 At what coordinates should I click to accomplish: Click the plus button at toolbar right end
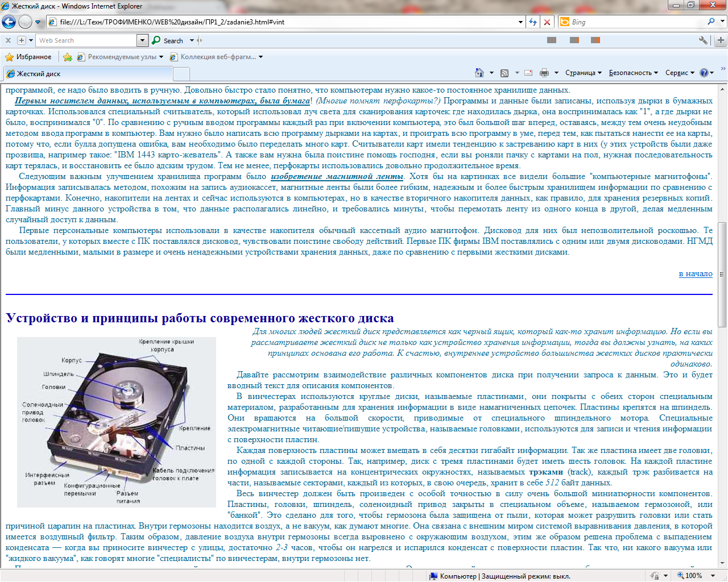pyautogui.click(x=721, y=40)
